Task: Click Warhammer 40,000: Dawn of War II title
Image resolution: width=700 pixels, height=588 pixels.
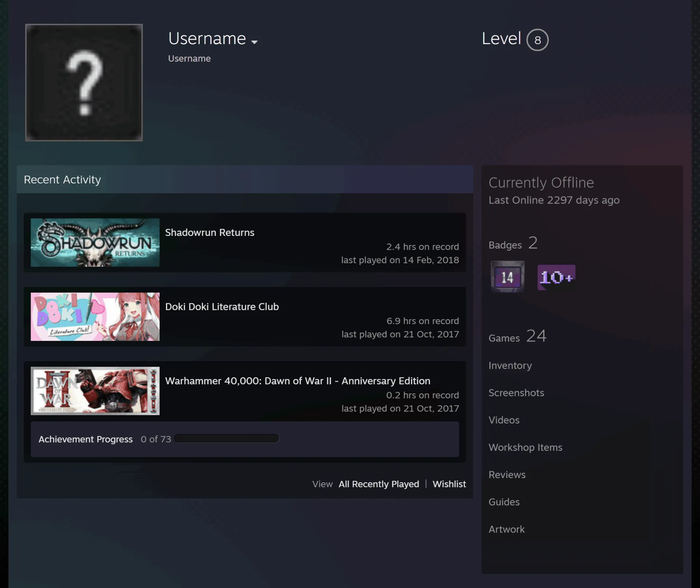Action: (x=297, y=381)
